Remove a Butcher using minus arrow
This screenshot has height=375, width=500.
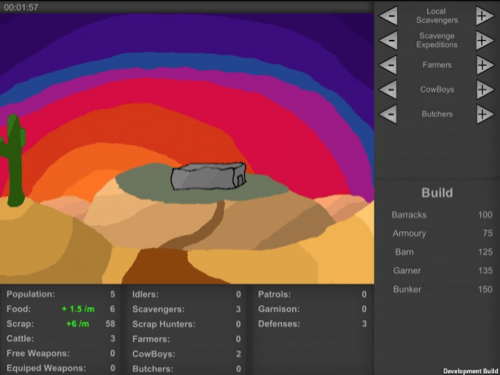click(x=389, y=114)
